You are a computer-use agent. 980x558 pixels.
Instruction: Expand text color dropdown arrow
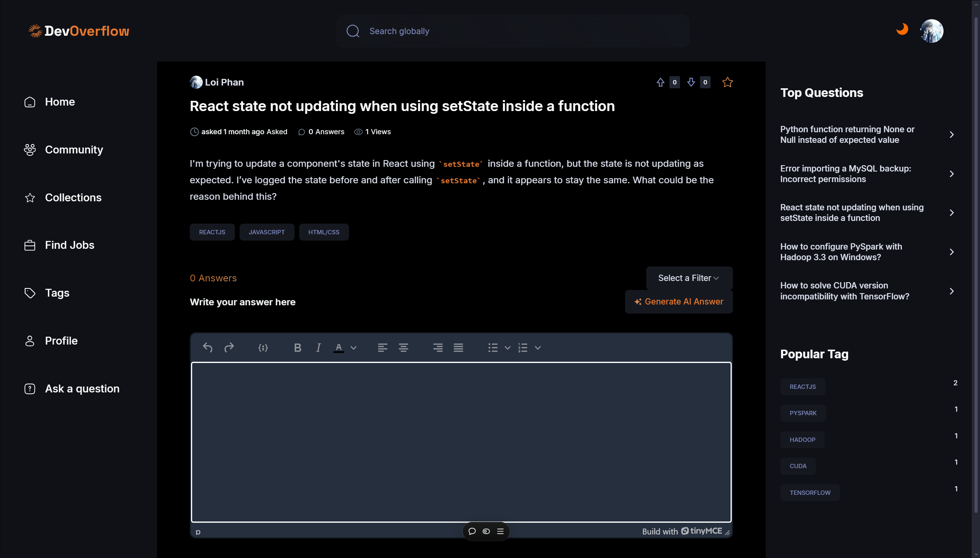(353, 348)
